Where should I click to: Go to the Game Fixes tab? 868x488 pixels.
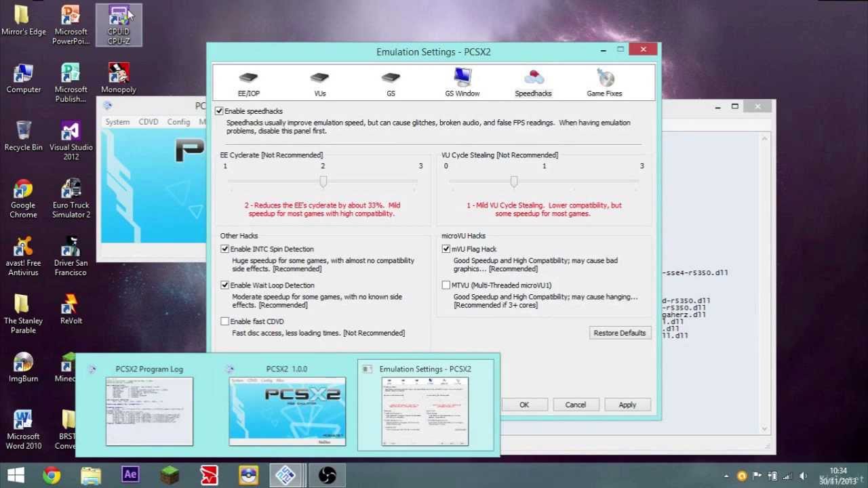tap(604, 83)
